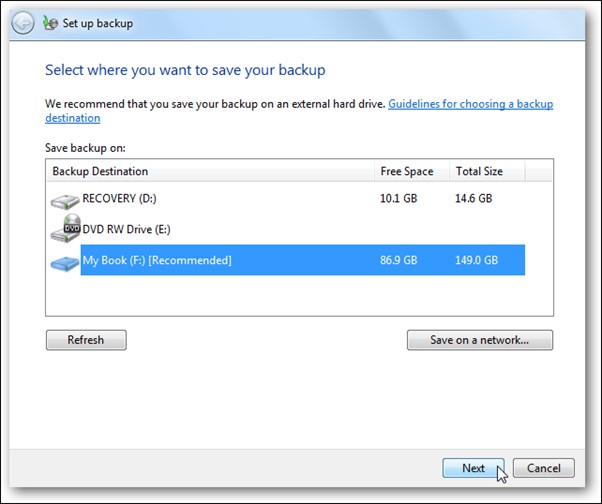This screenshot has width=602, height=504.
Task: Sort by the Free Space column header
Action: (x=405, y=172)
